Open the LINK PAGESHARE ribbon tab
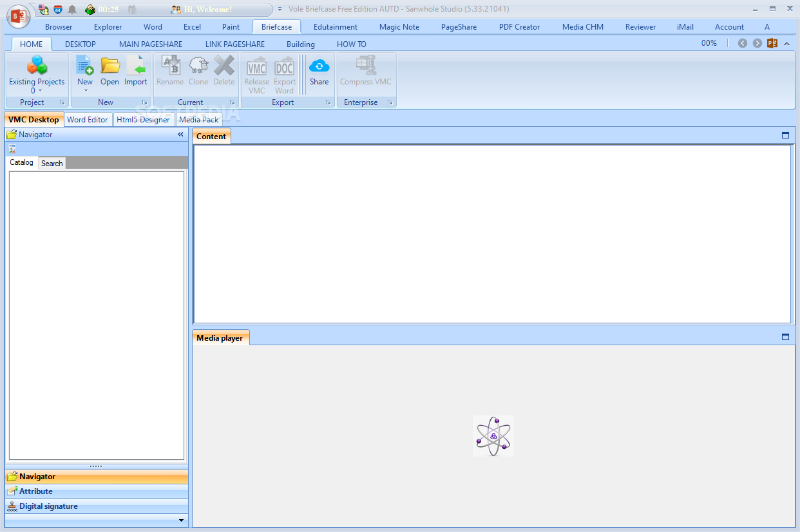 click(x=235, y=44)
